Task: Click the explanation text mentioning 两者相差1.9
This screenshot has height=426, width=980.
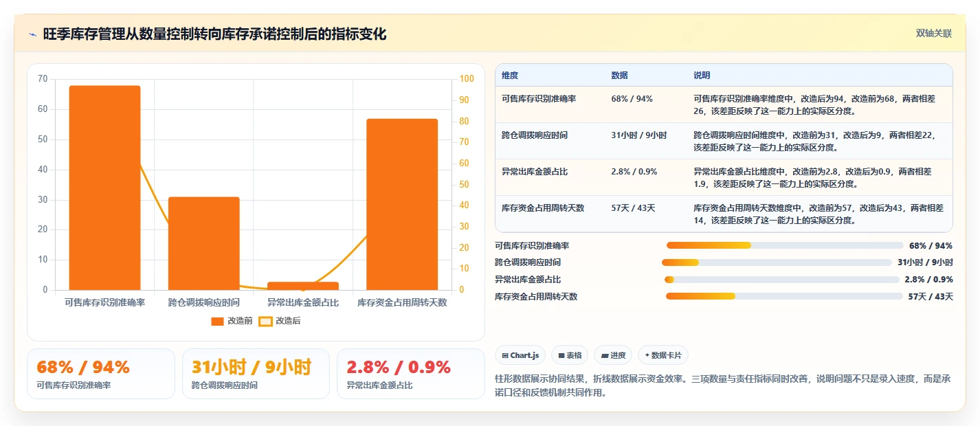Action: (x=813, y=178)
